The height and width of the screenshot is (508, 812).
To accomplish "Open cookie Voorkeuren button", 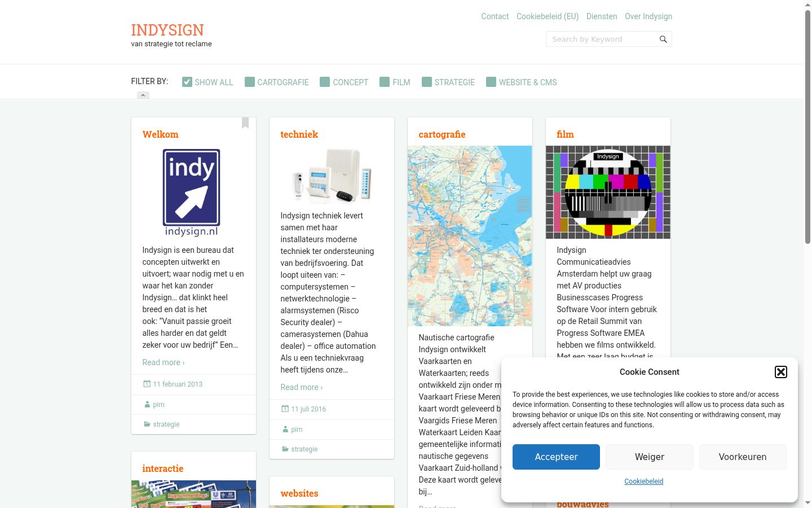I will (x=743, y=457).
